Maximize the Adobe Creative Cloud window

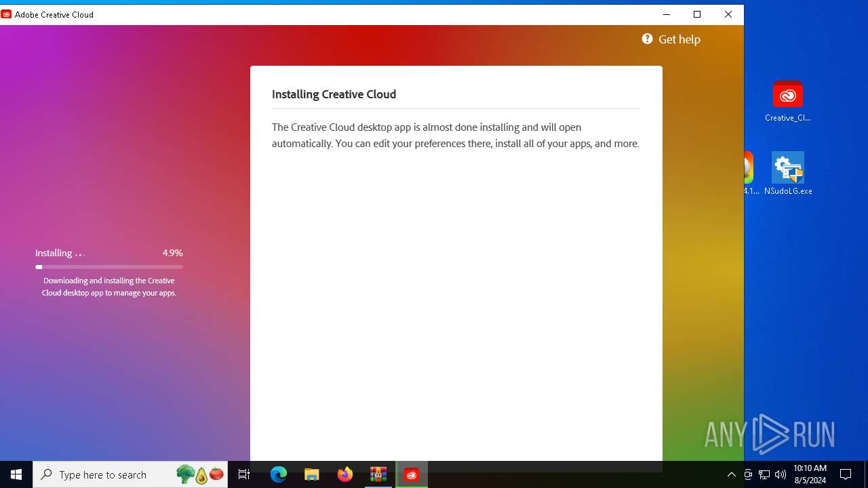[x=697, y=14]
